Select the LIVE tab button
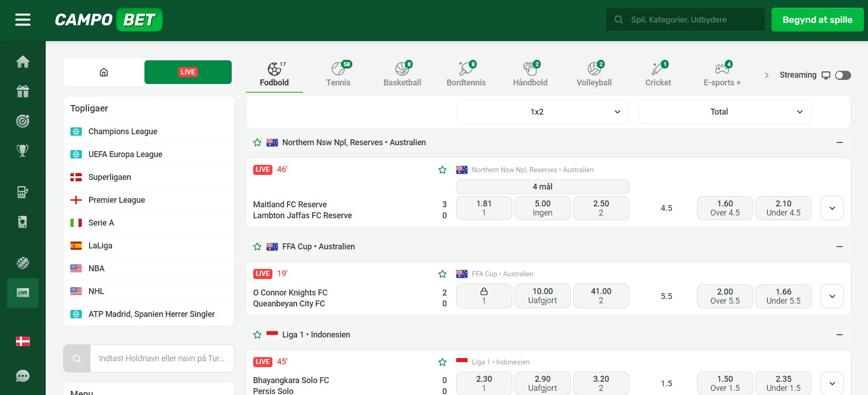The image size is (868, 395). [x=188, y=72]
